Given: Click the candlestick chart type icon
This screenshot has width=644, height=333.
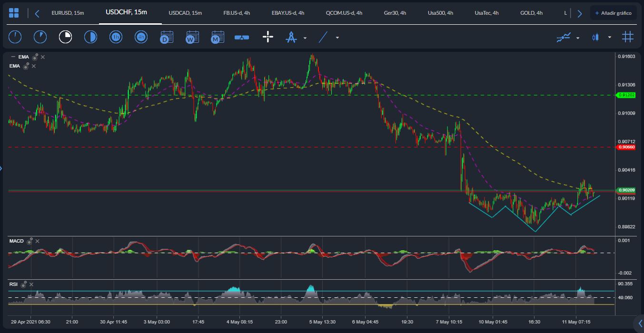Looking at the screenshot, I should [595, 37].
